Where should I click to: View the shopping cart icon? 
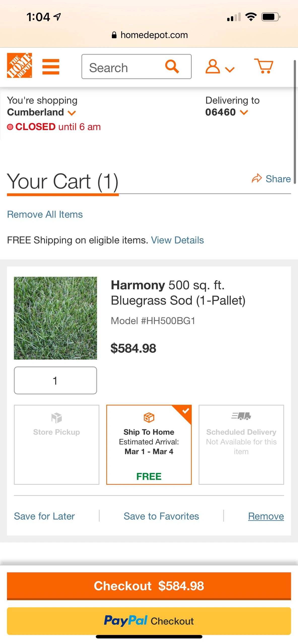(x=263, y=66)
